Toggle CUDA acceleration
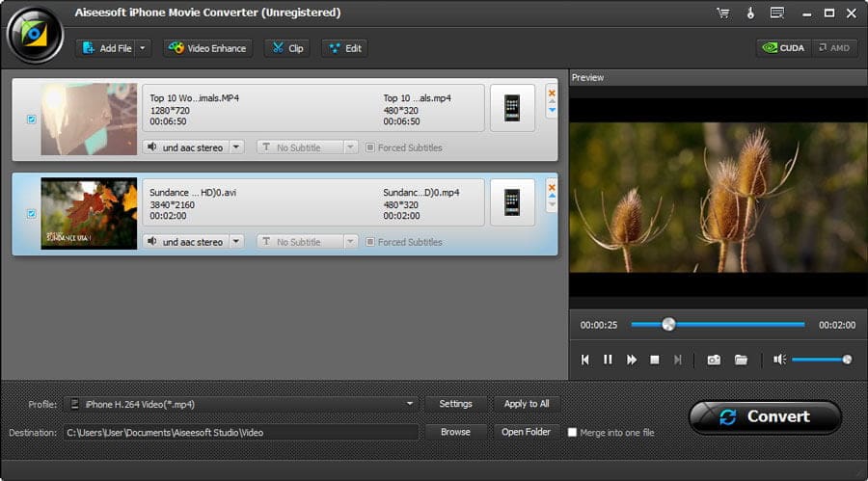This screenshot has width=868, height=481. coord(784,48)
